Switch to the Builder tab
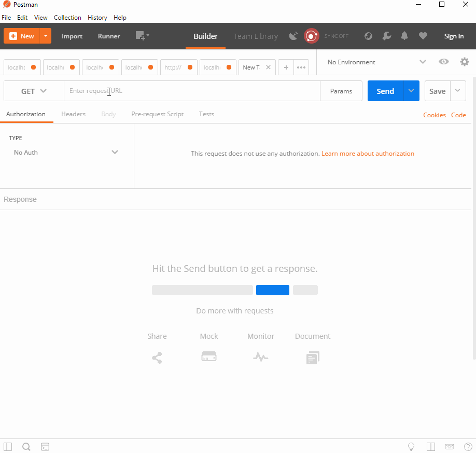The image size is (476, 453). click(205, 36)
